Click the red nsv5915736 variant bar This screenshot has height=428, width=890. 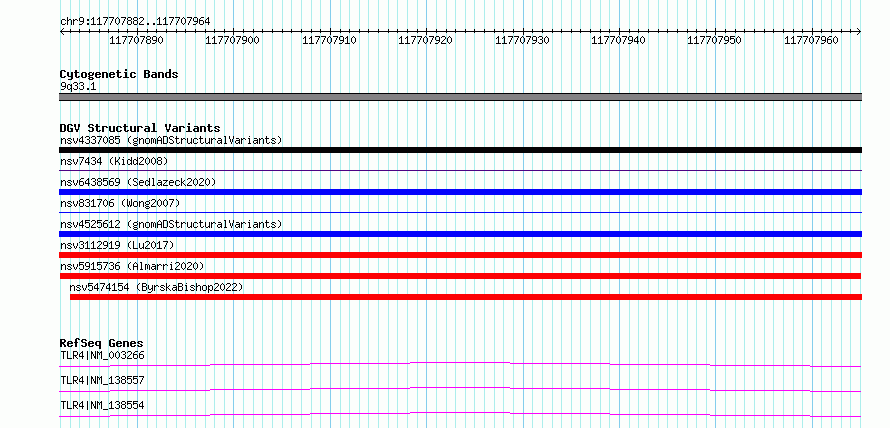pos(460,276)
